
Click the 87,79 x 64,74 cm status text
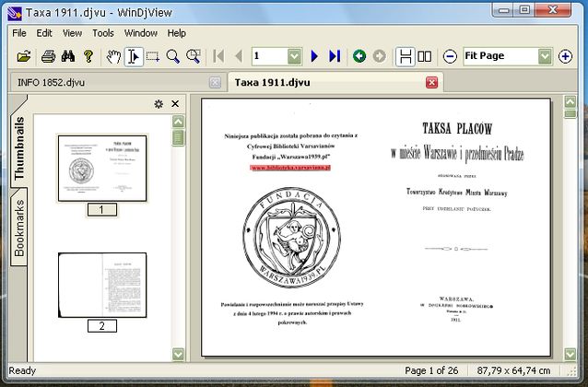tap(513, 370)
